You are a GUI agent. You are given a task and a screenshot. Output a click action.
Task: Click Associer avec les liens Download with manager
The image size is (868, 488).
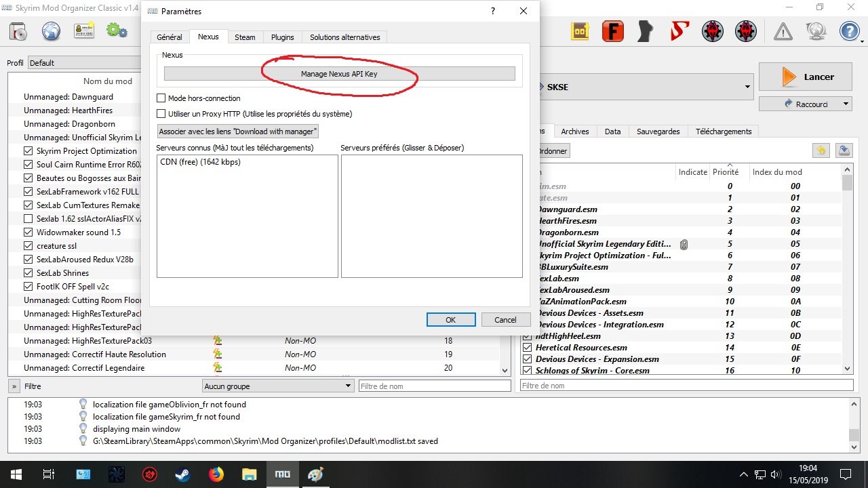238,131
